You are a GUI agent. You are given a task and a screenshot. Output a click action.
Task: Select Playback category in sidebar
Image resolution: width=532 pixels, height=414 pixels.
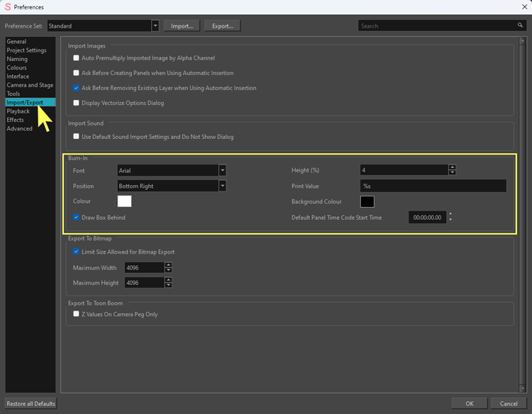click(18, 111)
